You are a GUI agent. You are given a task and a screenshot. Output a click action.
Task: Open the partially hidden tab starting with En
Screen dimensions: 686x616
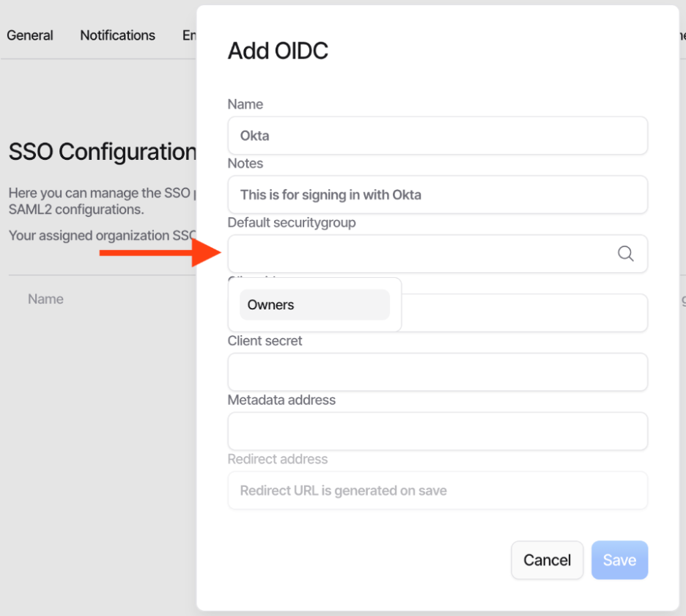[189, 35]
